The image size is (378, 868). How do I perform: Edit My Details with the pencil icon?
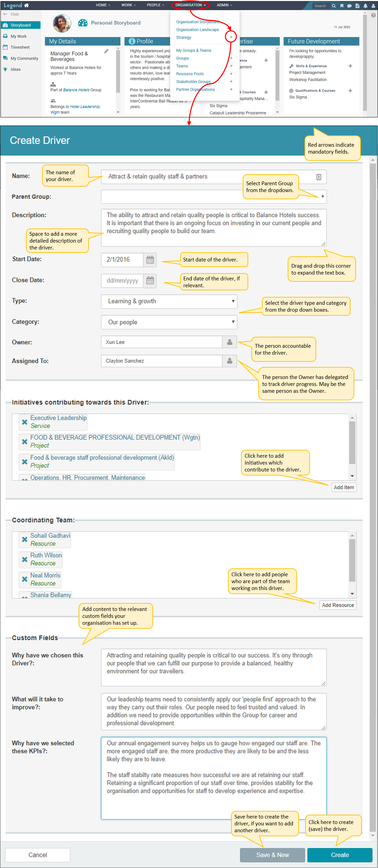tap(106, 51)
